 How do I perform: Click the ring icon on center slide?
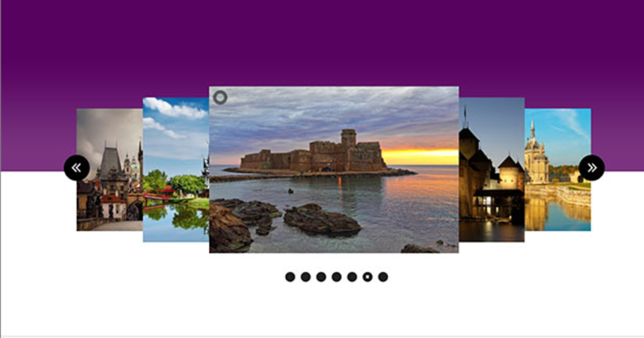pyautogui.click(x=220, y=97)
